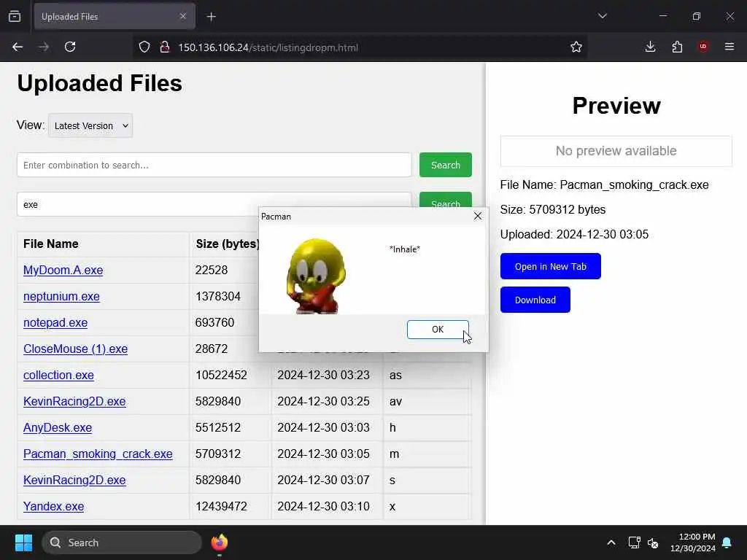Open the notifications bell icon
The image size is (747, 560).
tap(727, 542)
